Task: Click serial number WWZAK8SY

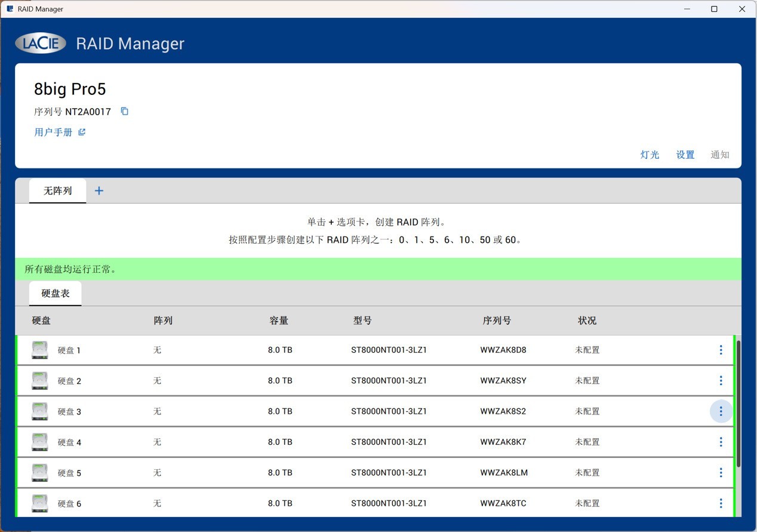Action: click(503, 380)
